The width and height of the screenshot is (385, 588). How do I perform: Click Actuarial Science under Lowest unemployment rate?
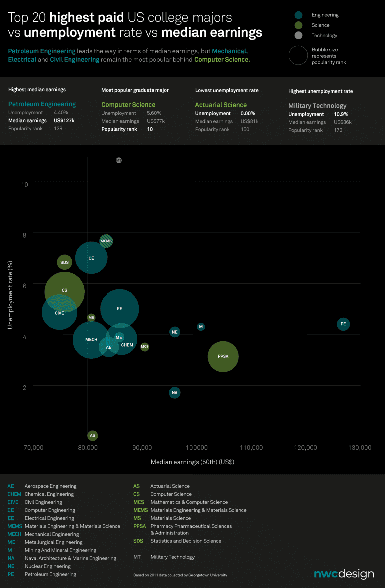pyautogui.click(x=221, y=105)
